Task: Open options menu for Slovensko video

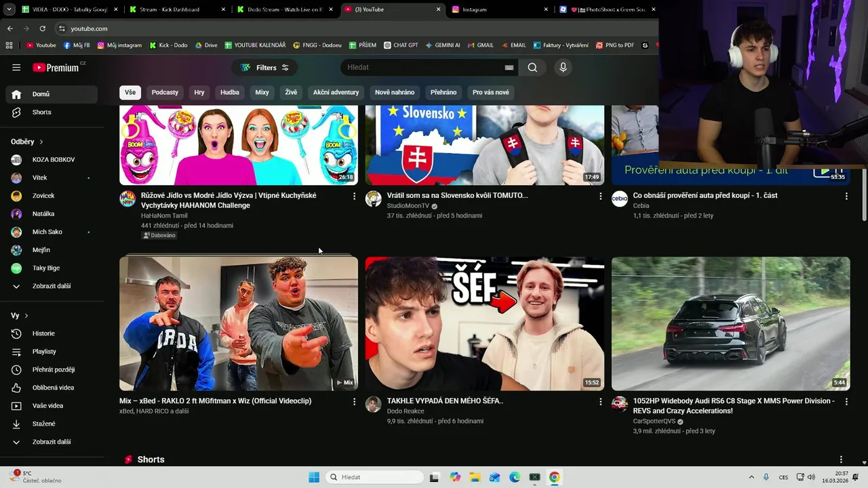Action: [600, 196]
